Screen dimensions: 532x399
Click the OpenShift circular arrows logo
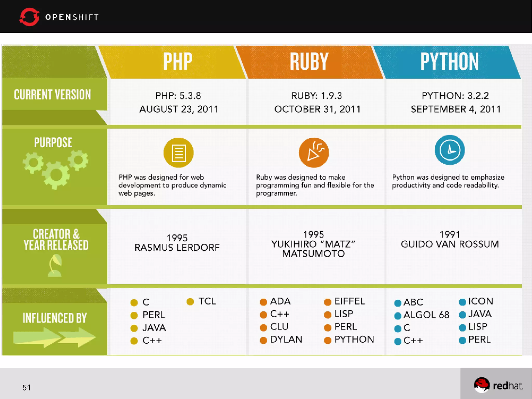point(29,17)
